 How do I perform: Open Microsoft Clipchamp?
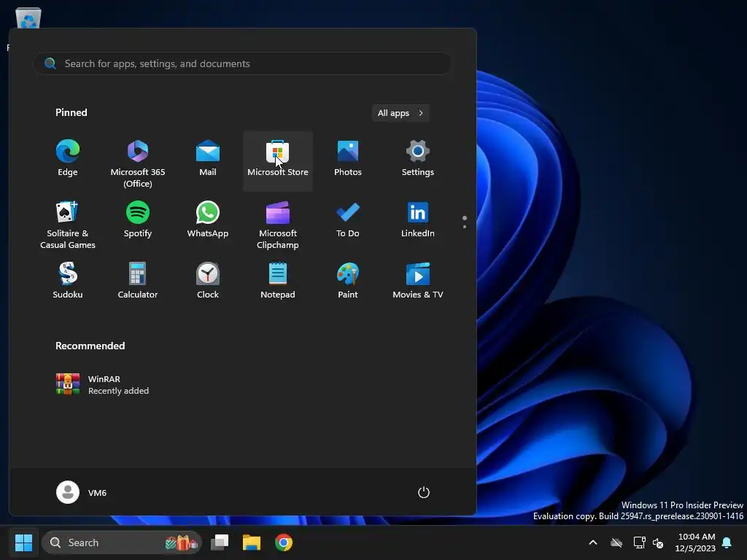(x=278, y=225)
